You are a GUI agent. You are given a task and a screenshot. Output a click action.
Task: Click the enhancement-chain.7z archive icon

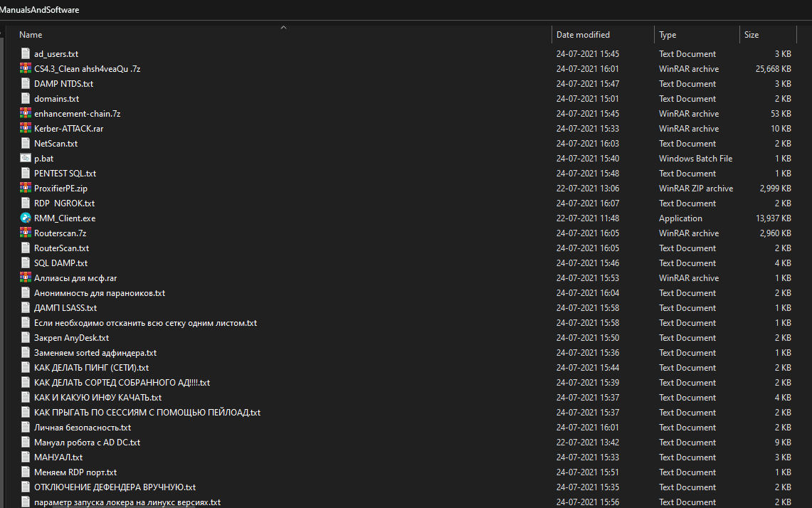pyautogui.click(x=26, y=114)
